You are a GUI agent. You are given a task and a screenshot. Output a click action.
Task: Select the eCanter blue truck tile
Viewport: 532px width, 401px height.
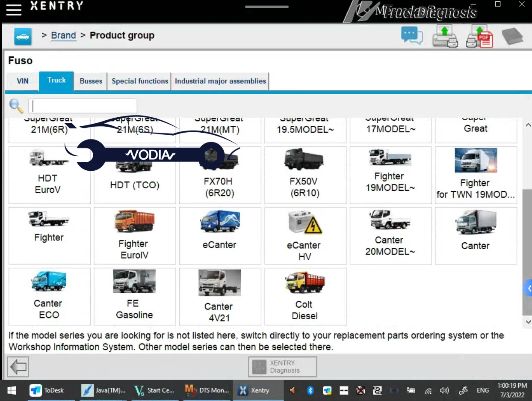click(x=220, y=236)
